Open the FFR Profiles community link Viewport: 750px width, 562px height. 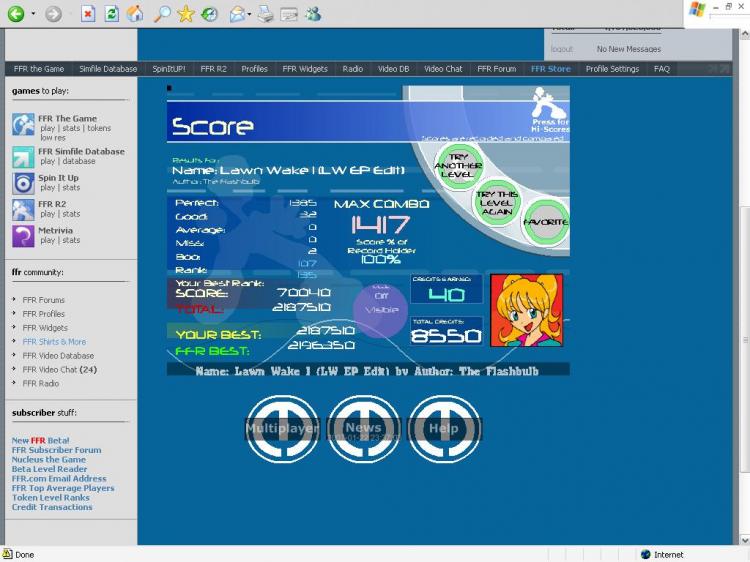tap(44, 314)
